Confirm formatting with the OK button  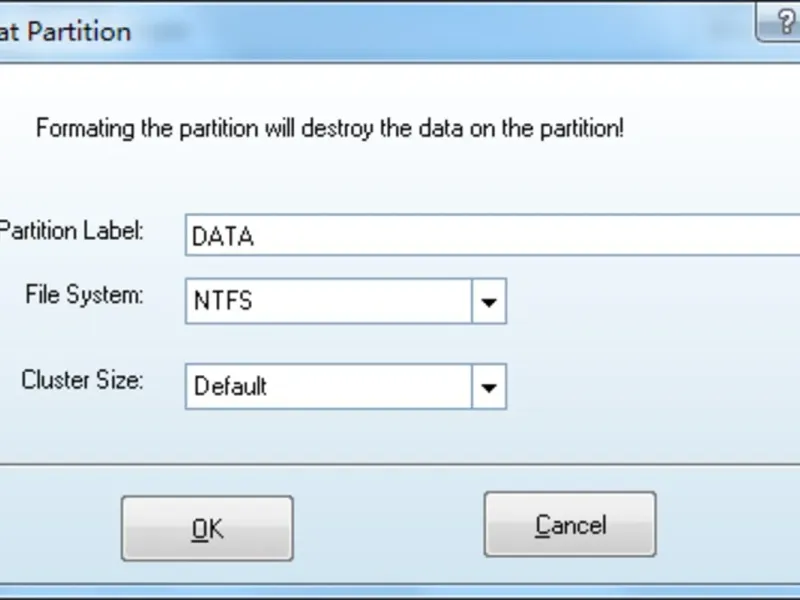pyautogui.click(x=207, y=528)
